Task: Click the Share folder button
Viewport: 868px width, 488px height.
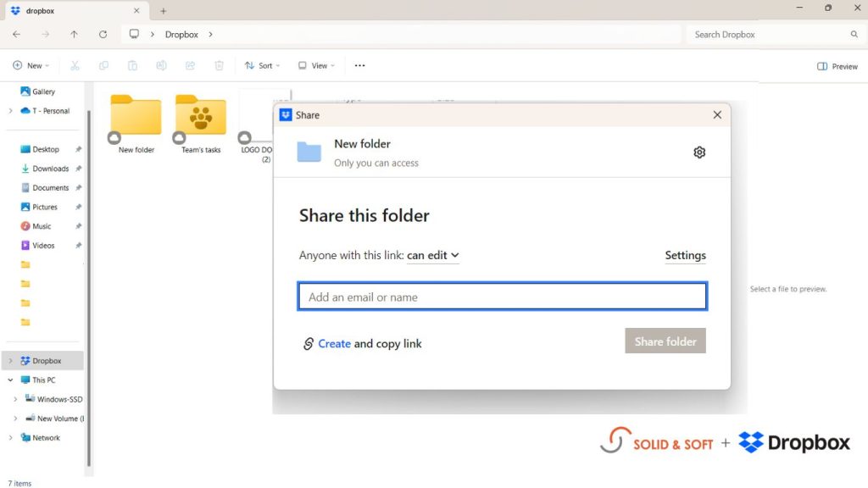Action: 665,341
